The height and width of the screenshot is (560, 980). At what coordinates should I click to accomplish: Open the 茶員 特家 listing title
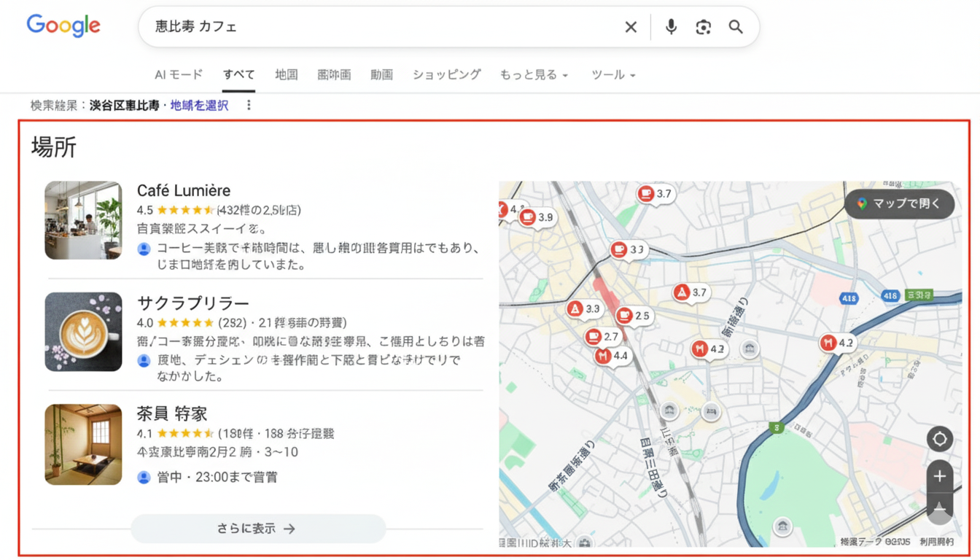(x=172, y=414)
